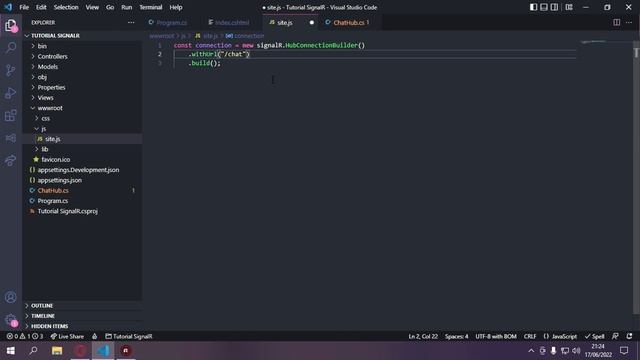Switch to the Index.cshtml tab
The height and width of the screenshot is (360, 640).
pos(232,22)
